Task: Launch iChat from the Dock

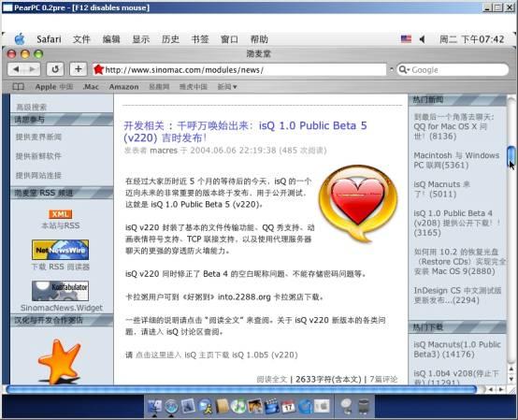Action: [x=205, y=406]
